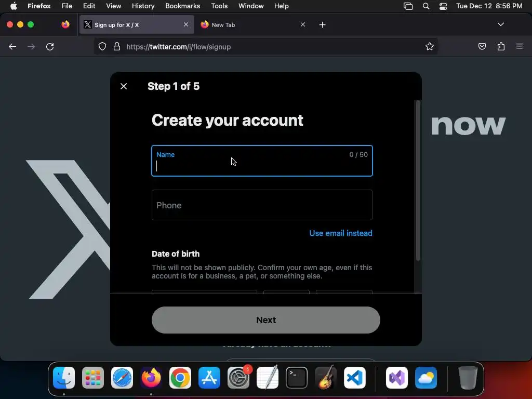Open TextEdit from the Dock
The width and height of the screenshot is (532, 399).
pos(268,378)
